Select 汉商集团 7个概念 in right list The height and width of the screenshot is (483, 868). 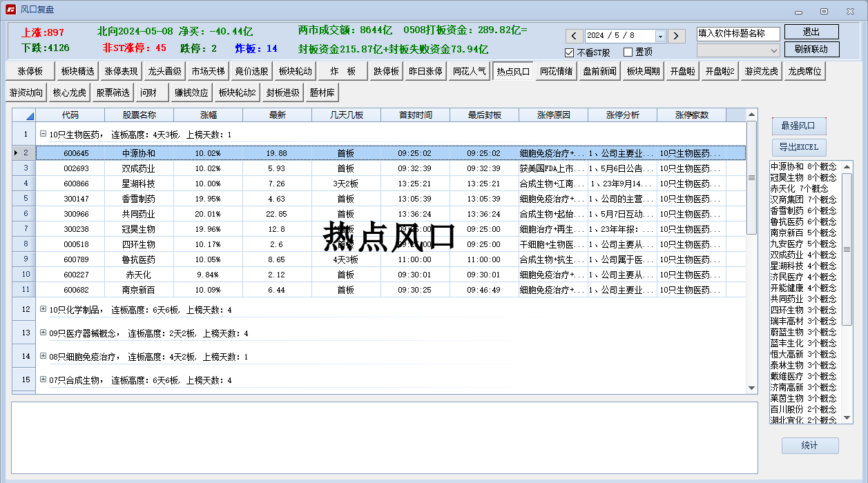[804, 199]
